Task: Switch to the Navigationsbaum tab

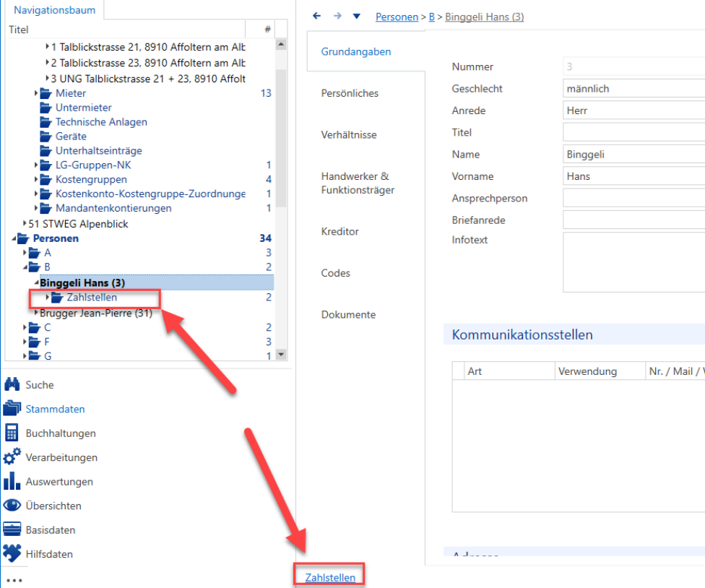Action: point(54,10)
